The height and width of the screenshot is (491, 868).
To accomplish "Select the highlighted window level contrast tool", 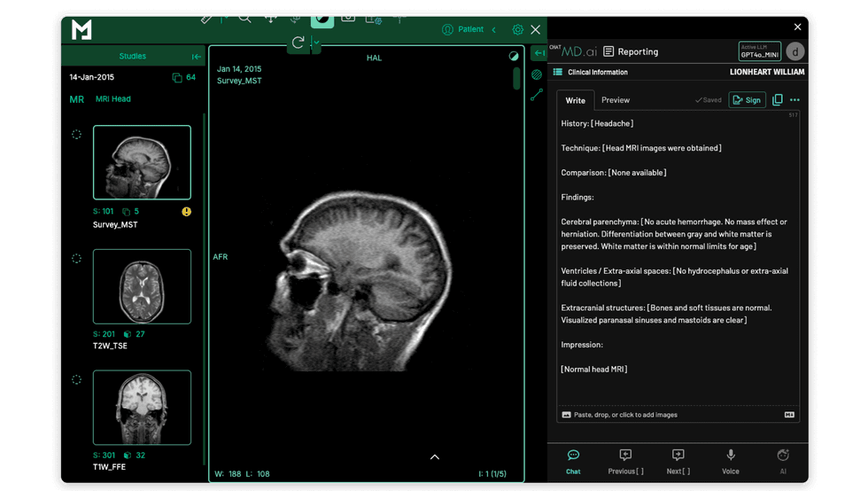I will pos(322,20).
